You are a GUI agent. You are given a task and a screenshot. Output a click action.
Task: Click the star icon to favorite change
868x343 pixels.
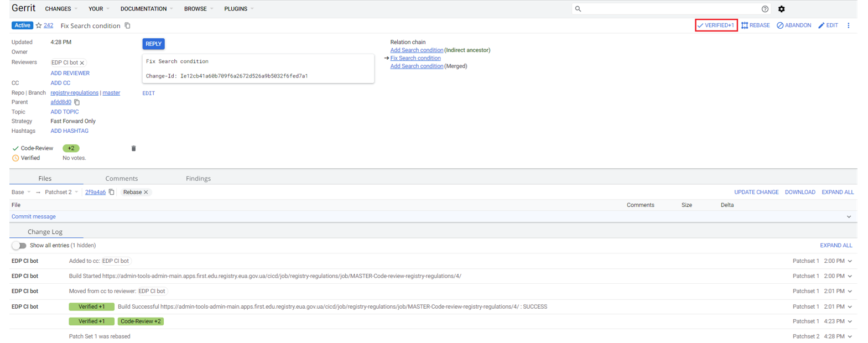point(39,25)
